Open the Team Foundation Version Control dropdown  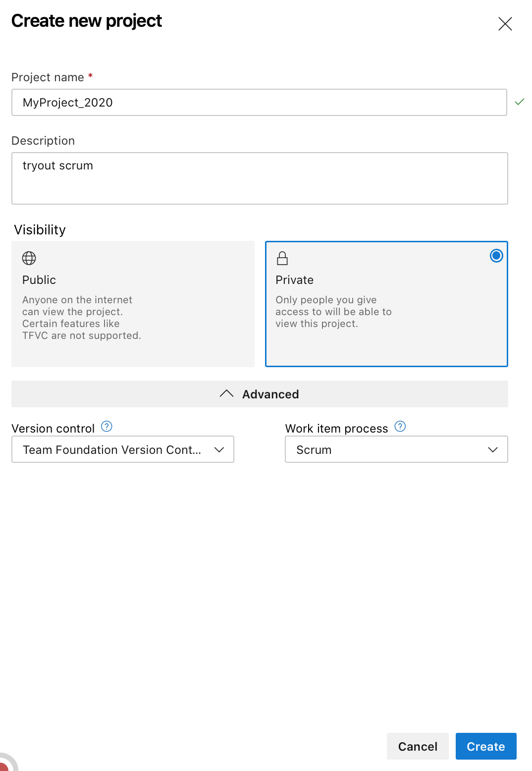(x=123, y=449)
